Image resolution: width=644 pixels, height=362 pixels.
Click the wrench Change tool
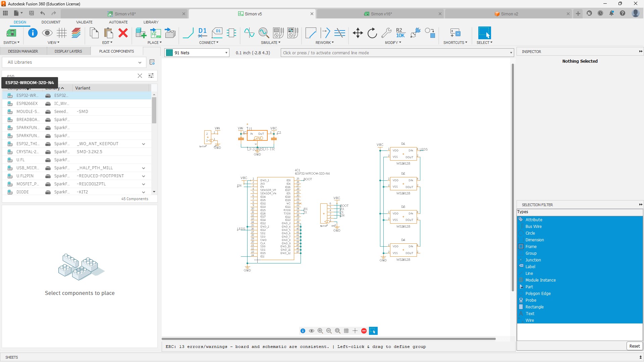click(386, 33)
